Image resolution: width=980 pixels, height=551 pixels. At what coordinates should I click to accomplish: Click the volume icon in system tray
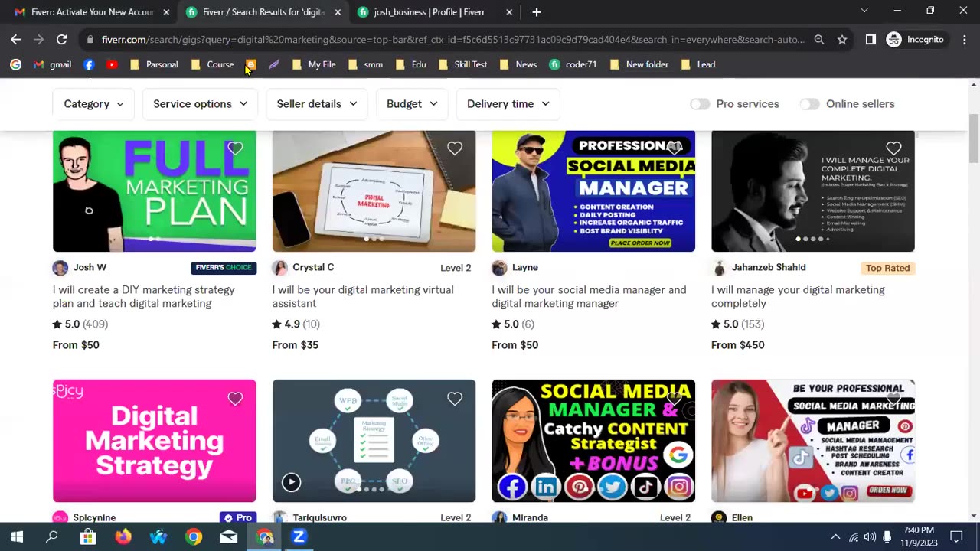[871, 536]
